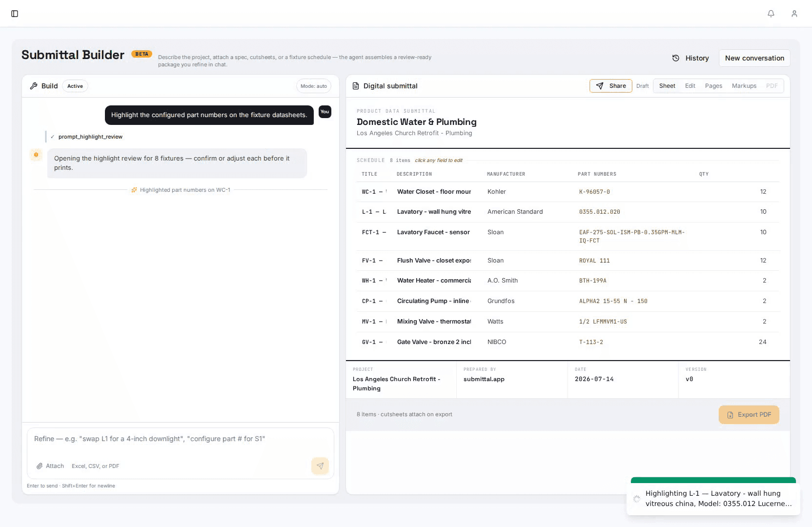Screen dimensions: 812x527
Task: Edit the Gate Valve description
Action: (434, 342)
